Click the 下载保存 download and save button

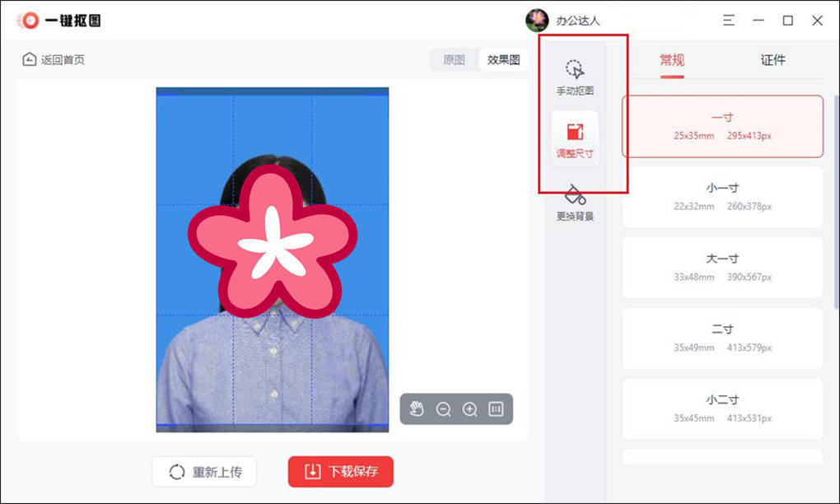(340, 471)
